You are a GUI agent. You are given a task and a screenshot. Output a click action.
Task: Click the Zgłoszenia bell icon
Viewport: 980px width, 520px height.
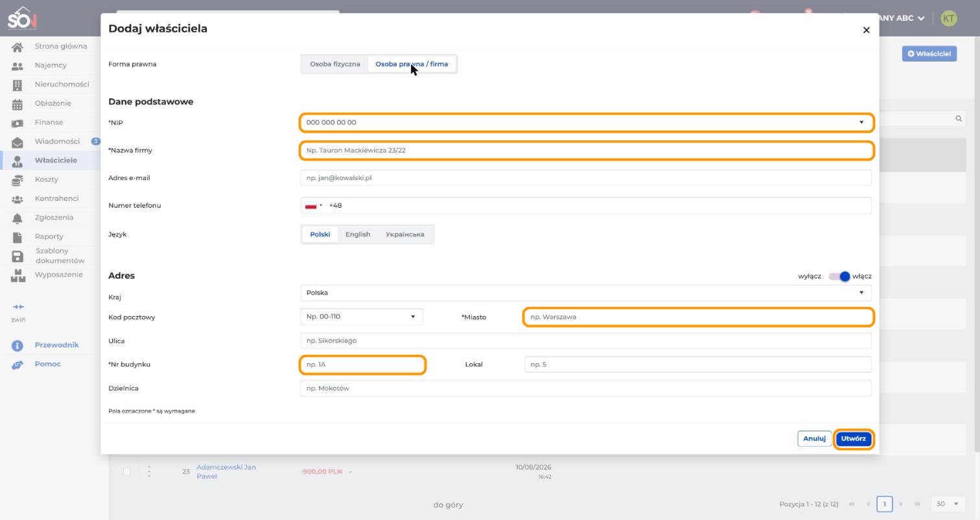coord(17,218)
